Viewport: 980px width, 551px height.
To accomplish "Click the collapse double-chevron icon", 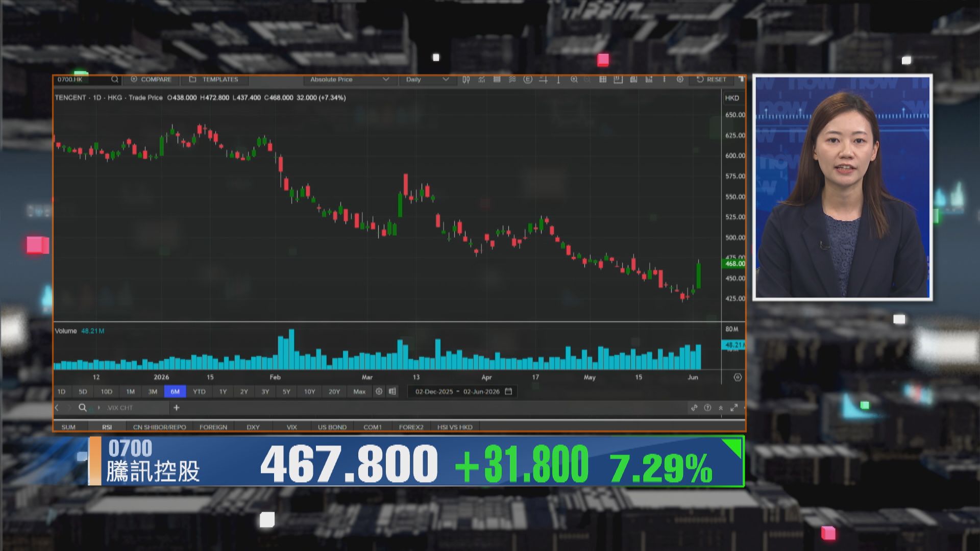I will pyautogui.click(x=721, y=408).
